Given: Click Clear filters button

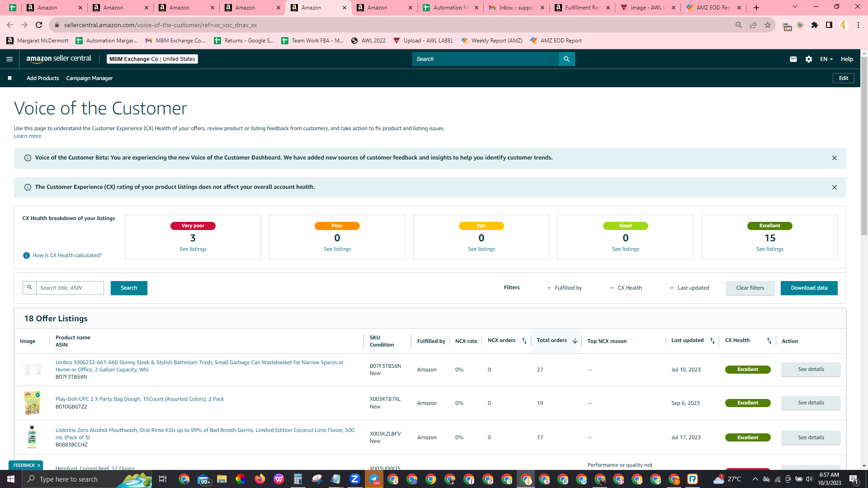Looking at the screenshot, I should point(750,288).
